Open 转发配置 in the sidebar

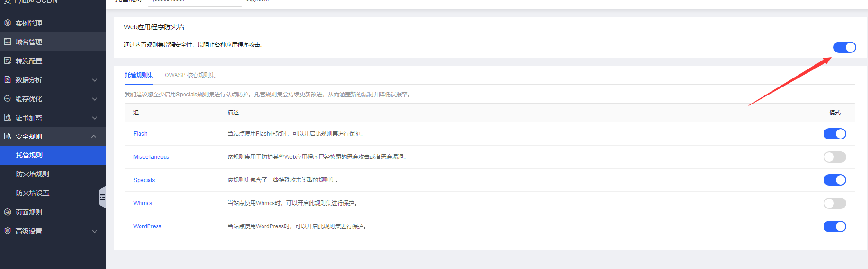click(x=53, y=61)
